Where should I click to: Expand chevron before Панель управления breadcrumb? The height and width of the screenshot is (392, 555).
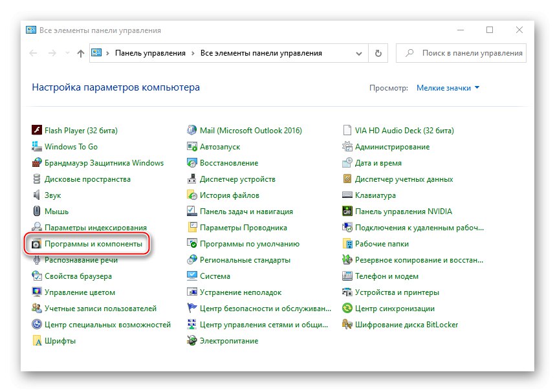107,54
